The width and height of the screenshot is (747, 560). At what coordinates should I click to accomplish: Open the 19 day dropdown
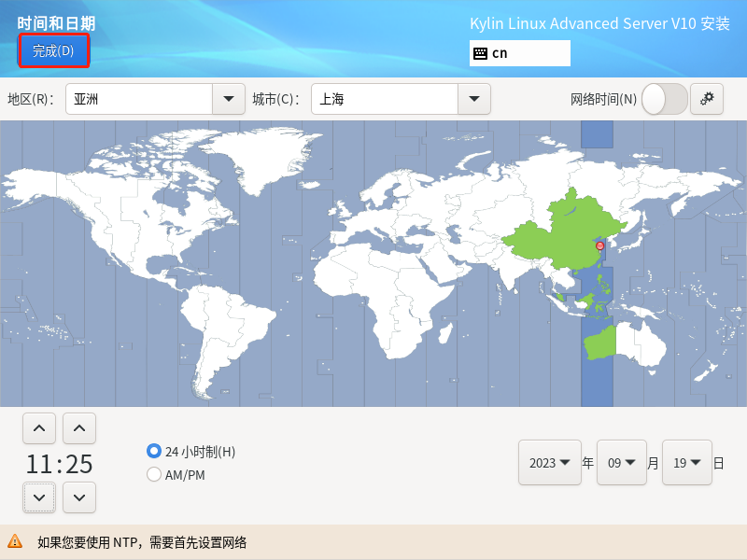click(x=687, y=463)
